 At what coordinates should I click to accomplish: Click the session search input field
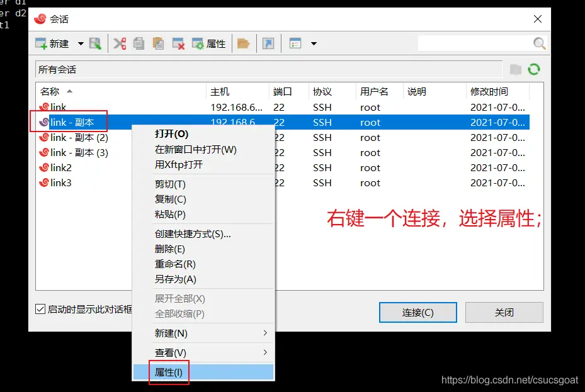point(475,43)
